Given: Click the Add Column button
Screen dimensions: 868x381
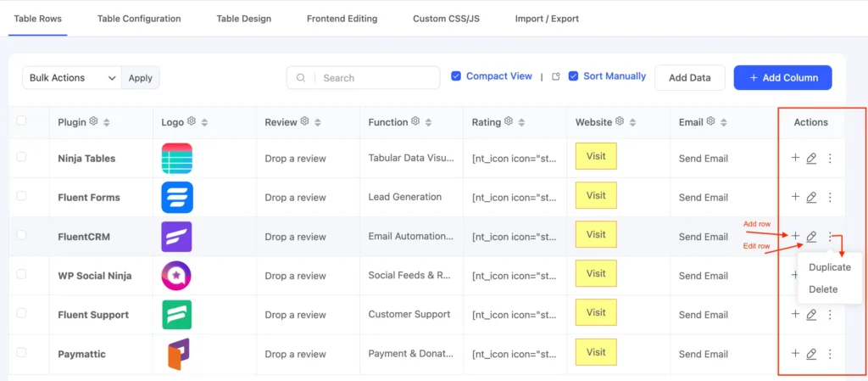Looking at the screenshot, I should (x=782, y=77).
